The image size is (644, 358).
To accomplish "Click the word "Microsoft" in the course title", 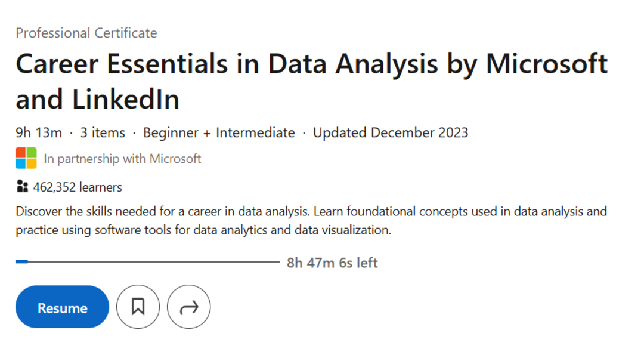I will click(547, 64).
